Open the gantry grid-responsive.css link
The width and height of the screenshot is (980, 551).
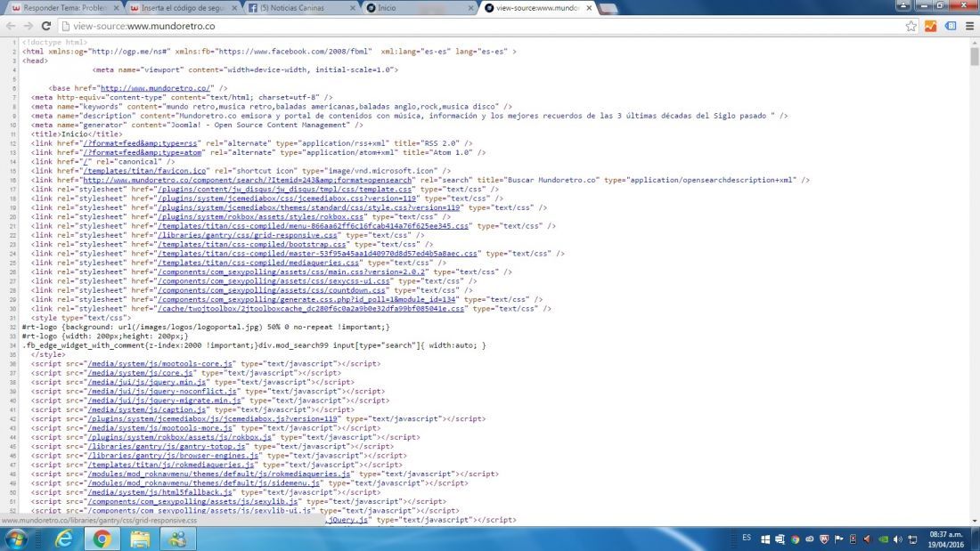(248, 236)
